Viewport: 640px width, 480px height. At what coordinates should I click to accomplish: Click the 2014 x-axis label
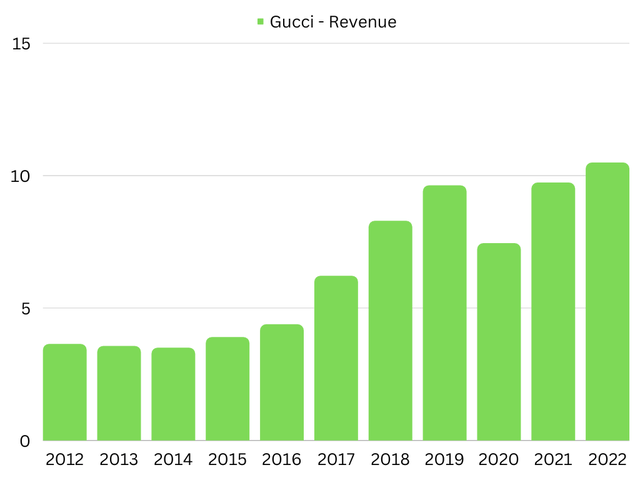pyautogui.click(x=173, y=460)
